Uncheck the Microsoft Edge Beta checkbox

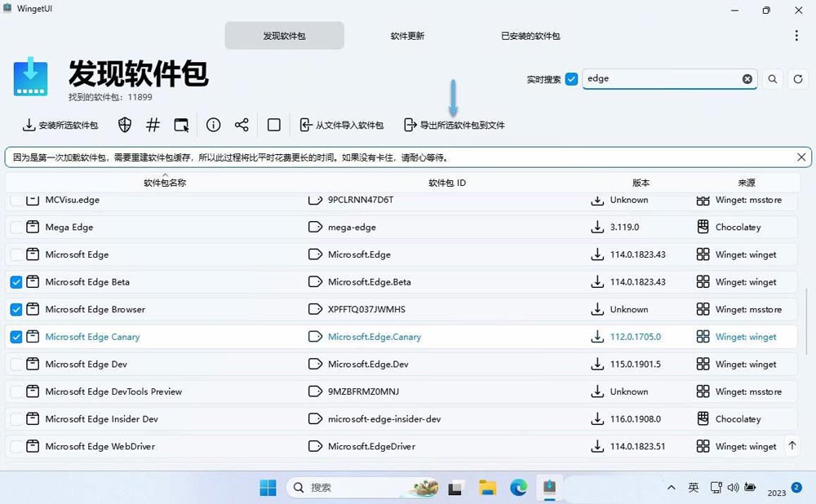point(16,282)
